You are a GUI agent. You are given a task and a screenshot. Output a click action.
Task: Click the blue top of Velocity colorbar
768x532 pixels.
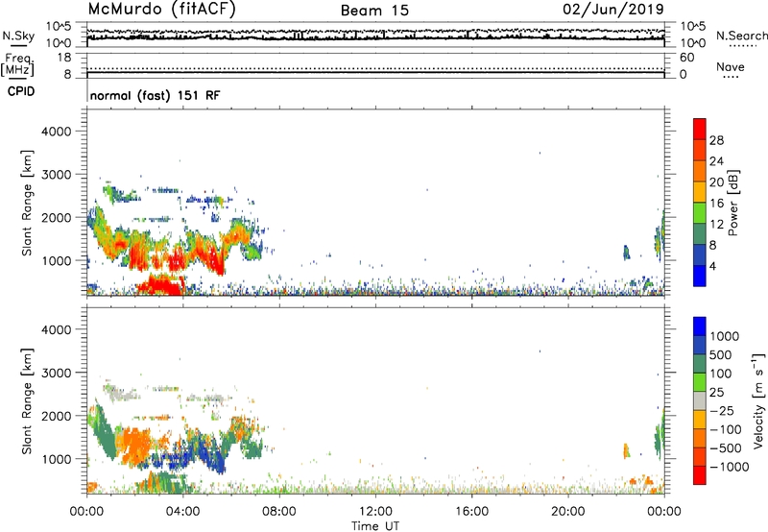click(x=700, y=326)
